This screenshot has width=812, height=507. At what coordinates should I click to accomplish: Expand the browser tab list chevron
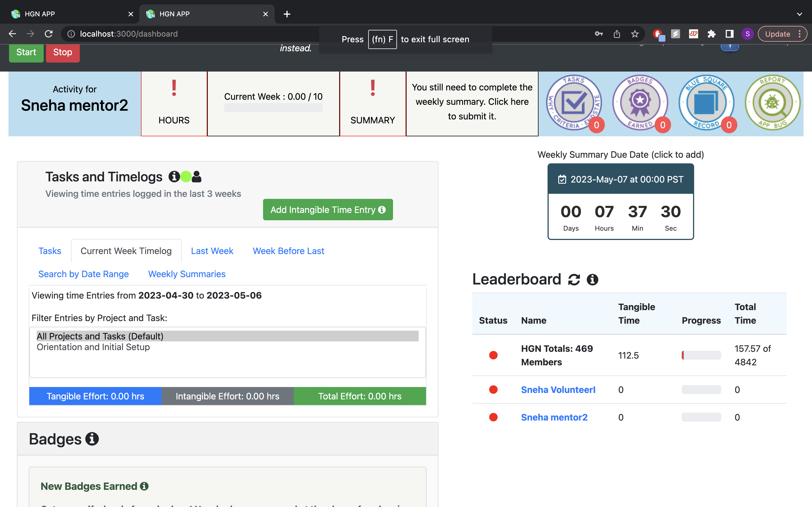point(800,14)
